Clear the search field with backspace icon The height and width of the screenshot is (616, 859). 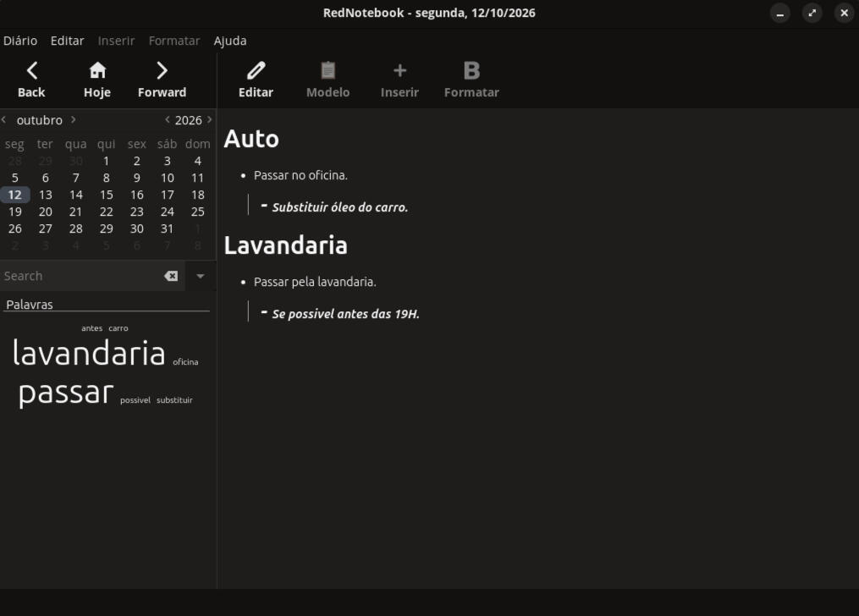coord(171,276)
